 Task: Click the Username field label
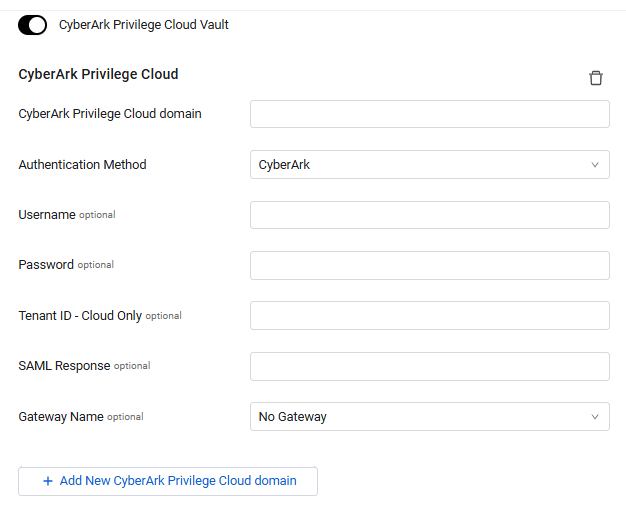(47, 215)
